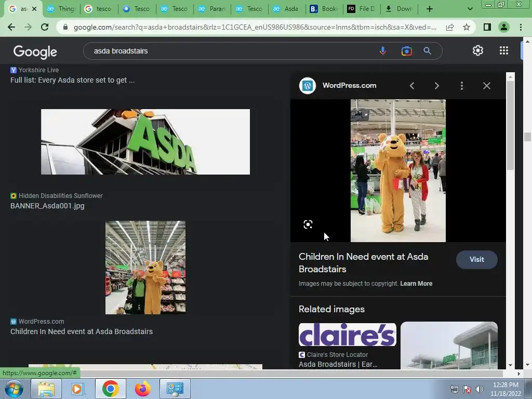Open Asda Broadstairs | Ear... related link

pos(338,364)
